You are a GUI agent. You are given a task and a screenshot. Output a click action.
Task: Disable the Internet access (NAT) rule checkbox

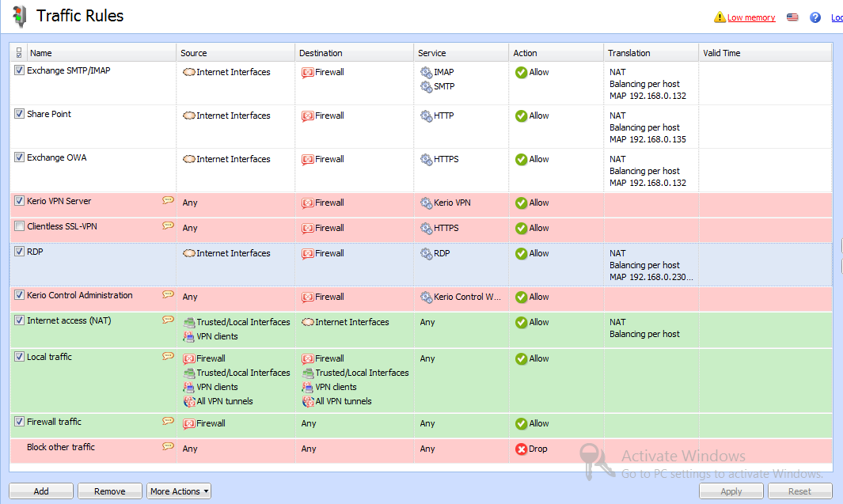[19, 320]
